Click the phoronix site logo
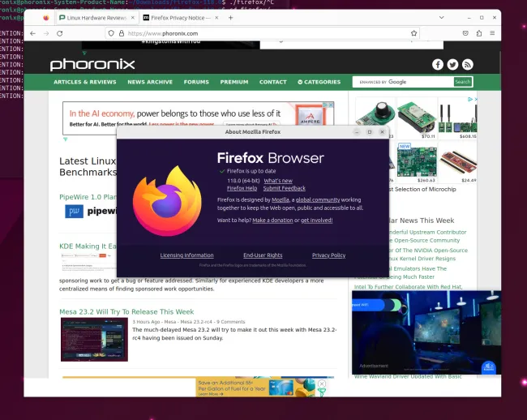Screen dimensions: 527x420 [92, 65]
